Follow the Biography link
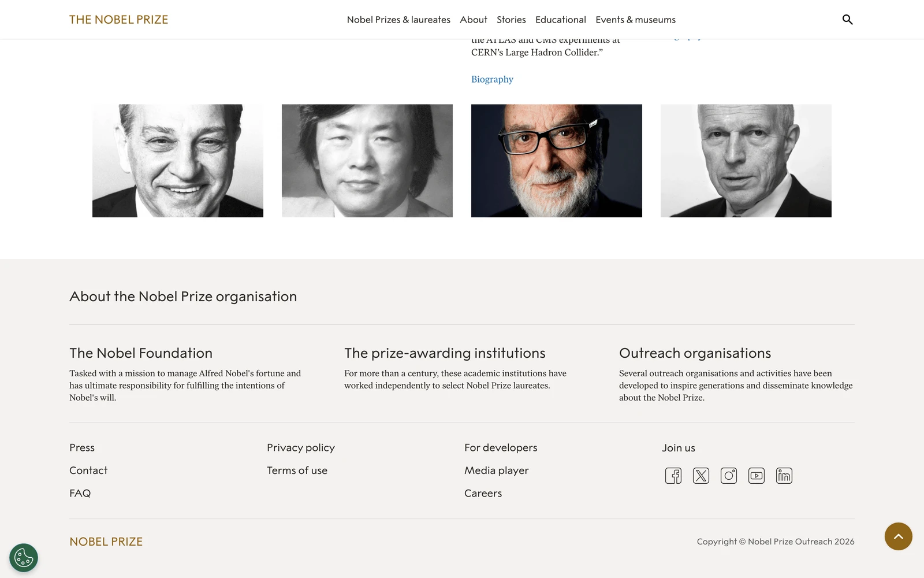 pos(492,79)
